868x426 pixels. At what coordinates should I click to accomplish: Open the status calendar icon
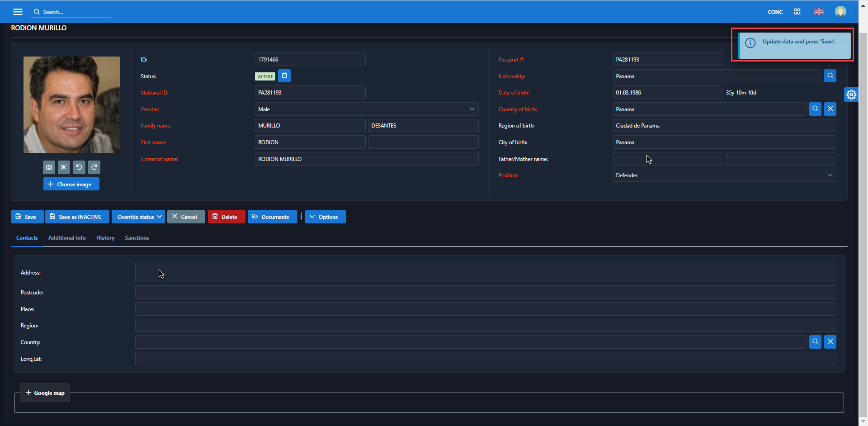(284, 76)
